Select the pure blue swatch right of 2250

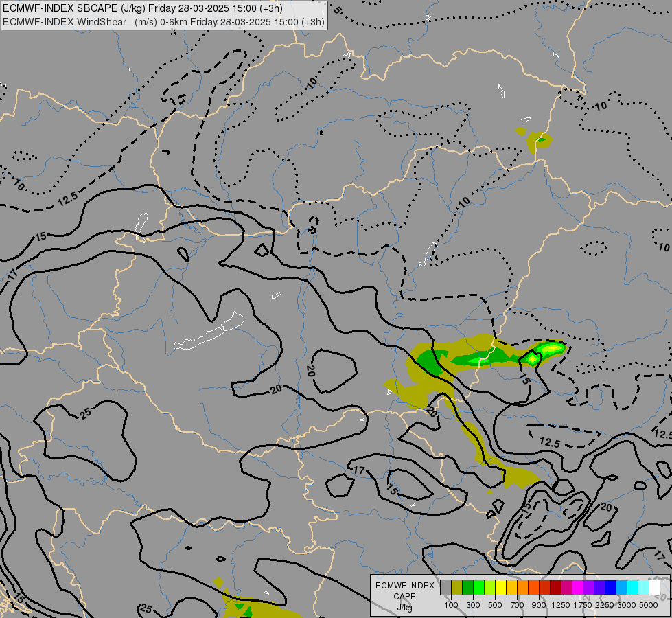(610, 588)
